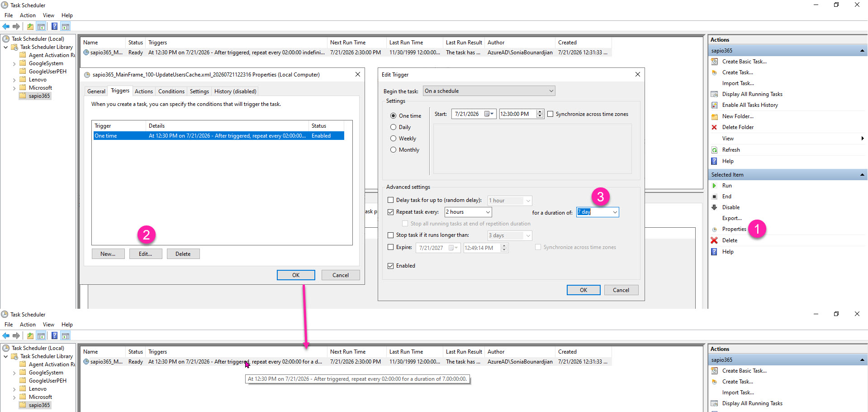
Task: Open the Action menu in the upper window
Action: click(28, 15)
